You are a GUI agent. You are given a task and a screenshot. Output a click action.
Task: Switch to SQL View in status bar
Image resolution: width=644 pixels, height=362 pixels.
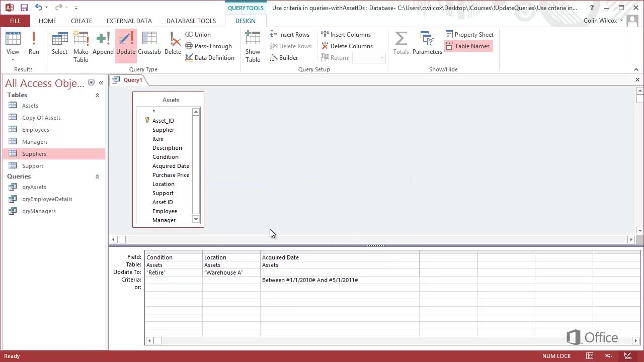(609, 356)
